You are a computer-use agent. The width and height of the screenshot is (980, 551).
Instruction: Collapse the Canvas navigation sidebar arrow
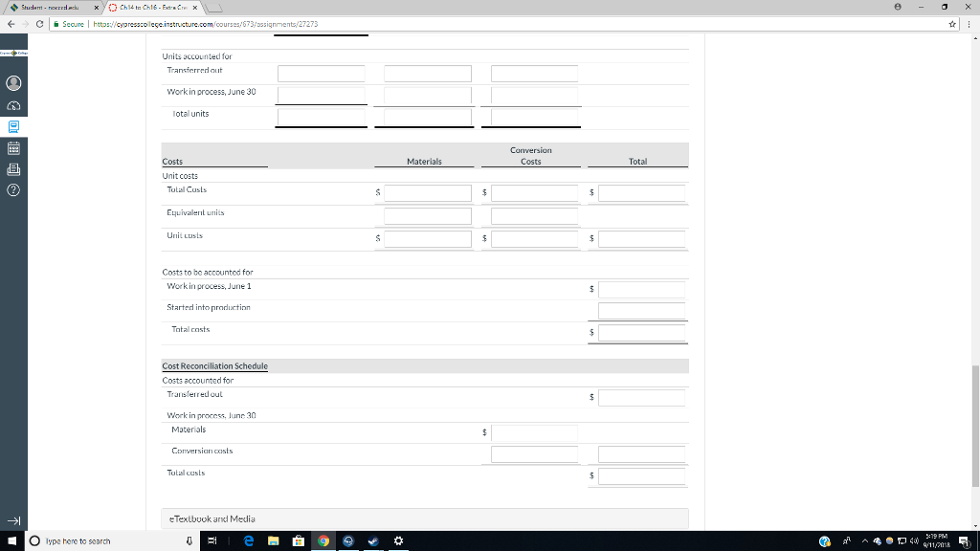[13, 520]
